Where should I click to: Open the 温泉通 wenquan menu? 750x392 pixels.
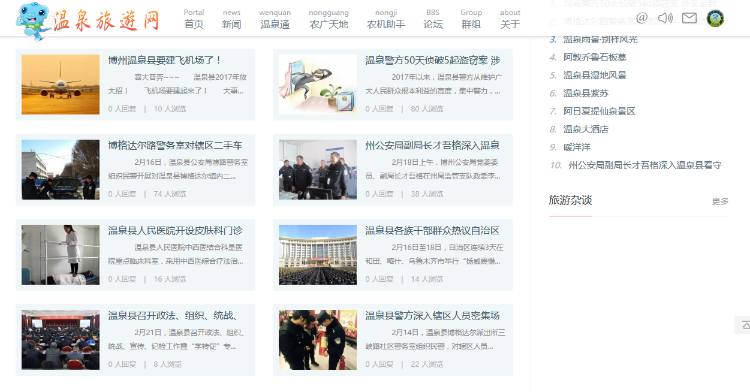click(275, 19)
